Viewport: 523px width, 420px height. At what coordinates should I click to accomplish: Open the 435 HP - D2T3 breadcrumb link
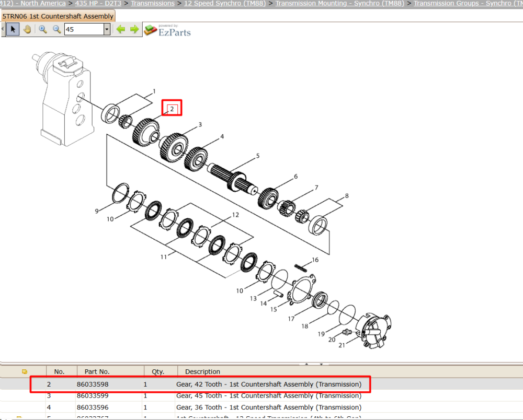point(98,3)
